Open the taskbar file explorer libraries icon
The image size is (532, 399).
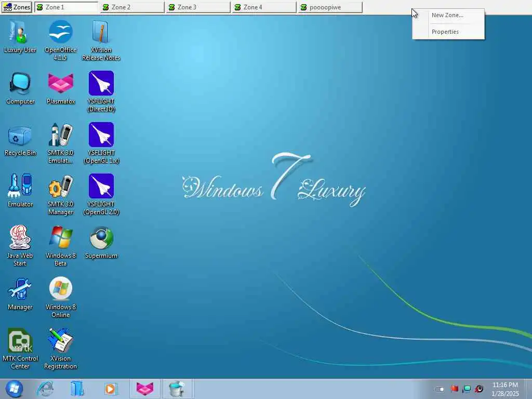(x=77, y=389)
